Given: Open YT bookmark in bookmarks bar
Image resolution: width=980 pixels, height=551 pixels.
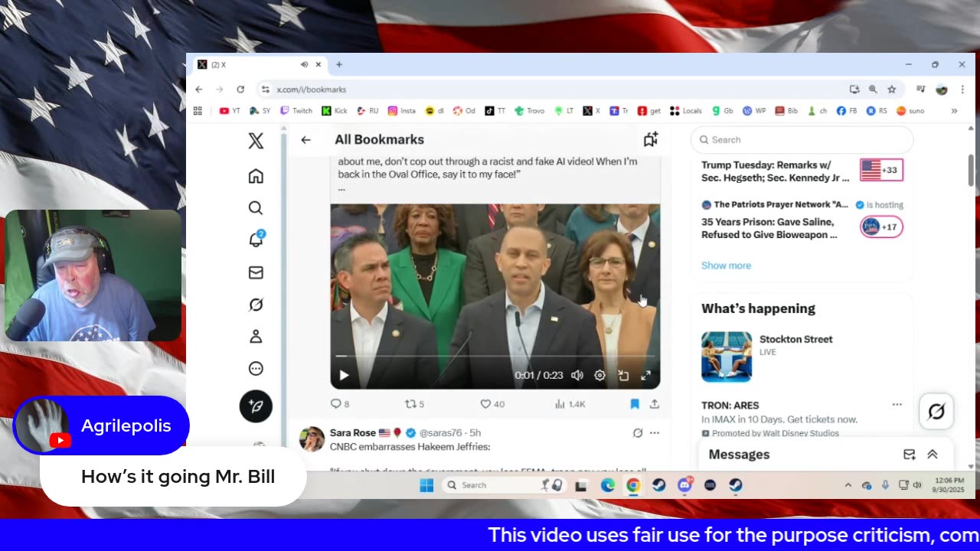Looking at the screenshot, I should [x=230, y=111].
